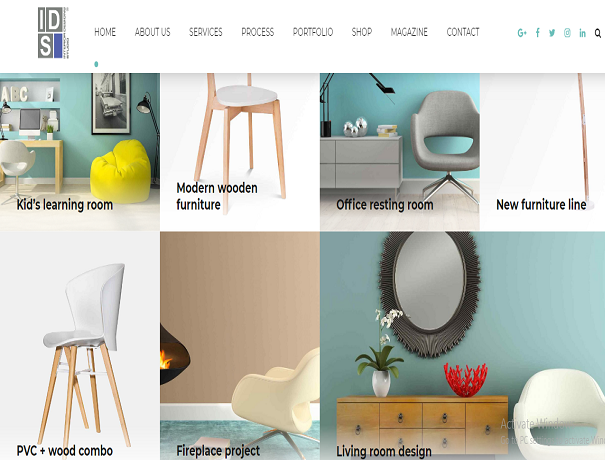605x460 pixels.
Task: Open the Services menu
Action: click(x=206, y=32)
